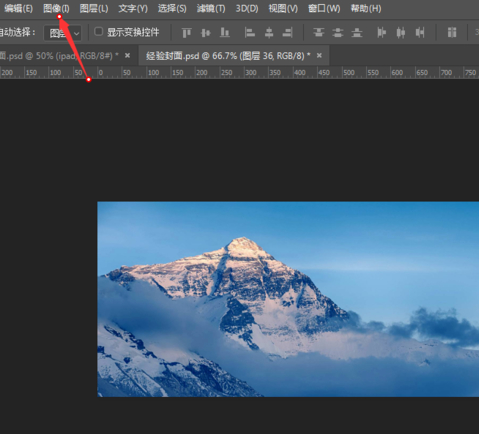Click align vertical centers icon
Viewport: 479px width, 434px height.
click(206, 33)
